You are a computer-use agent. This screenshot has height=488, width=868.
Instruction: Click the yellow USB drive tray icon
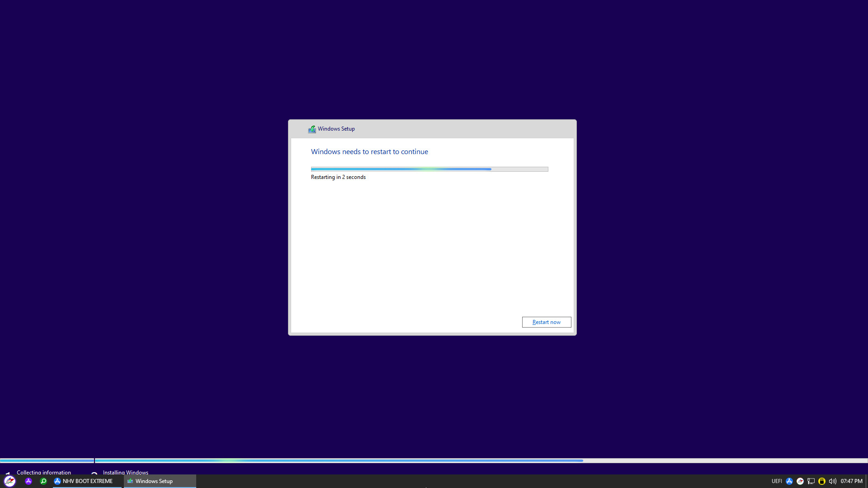click(x=822, y=481)
